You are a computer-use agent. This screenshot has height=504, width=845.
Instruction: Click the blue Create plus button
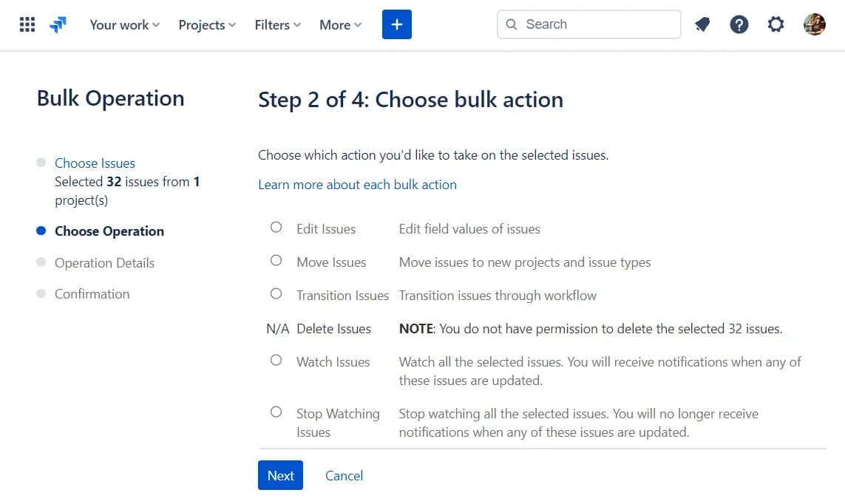396,24
